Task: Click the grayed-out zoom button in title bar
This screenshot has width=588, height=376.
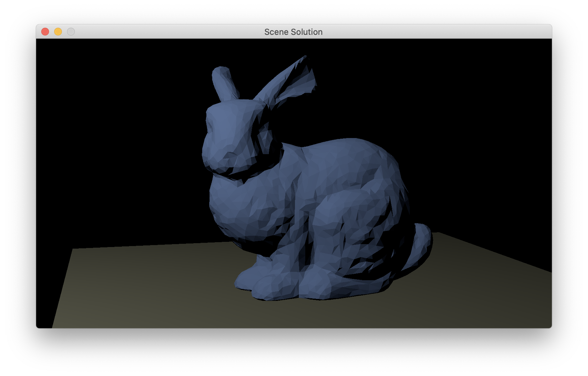Action: coord(71,32)
